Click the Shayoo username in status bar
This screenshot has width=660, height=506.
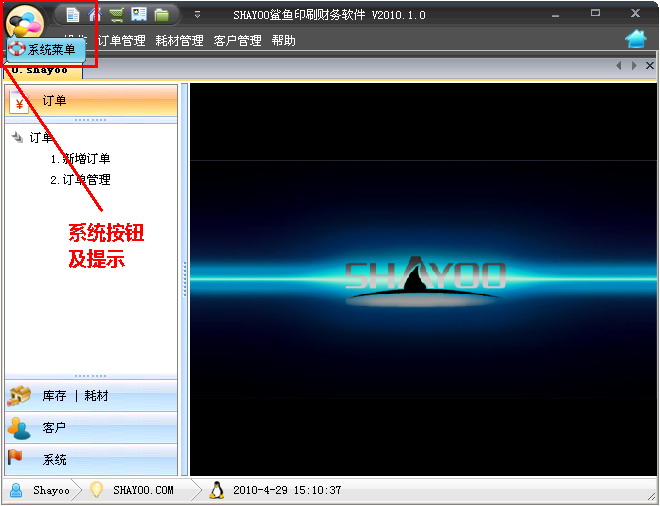pos(51,490)
